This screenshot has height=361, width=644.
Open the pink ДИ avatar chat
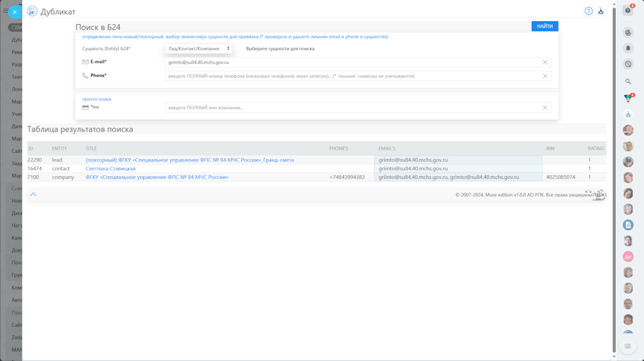tap(628, 256)
